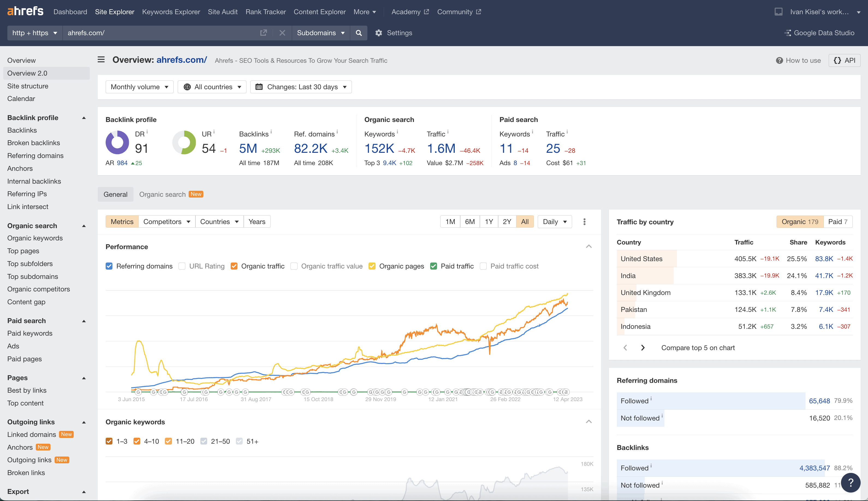Select the 1Y time range
This screenshot has width=868, height=501.
[489, 222]
